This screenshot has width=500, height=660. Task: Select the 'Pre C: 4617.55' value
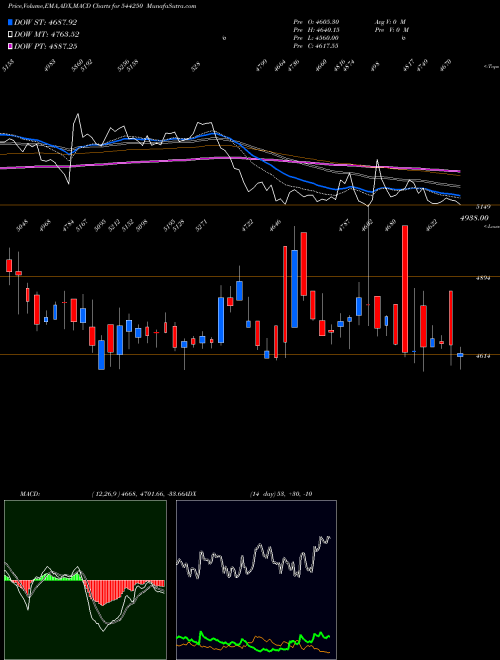click(x=316, y=46)
